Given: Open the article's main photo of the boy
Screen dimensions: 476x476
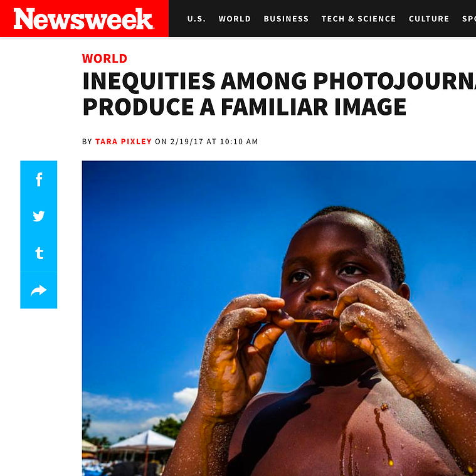Looking at the screenshot, I should 279,318.
